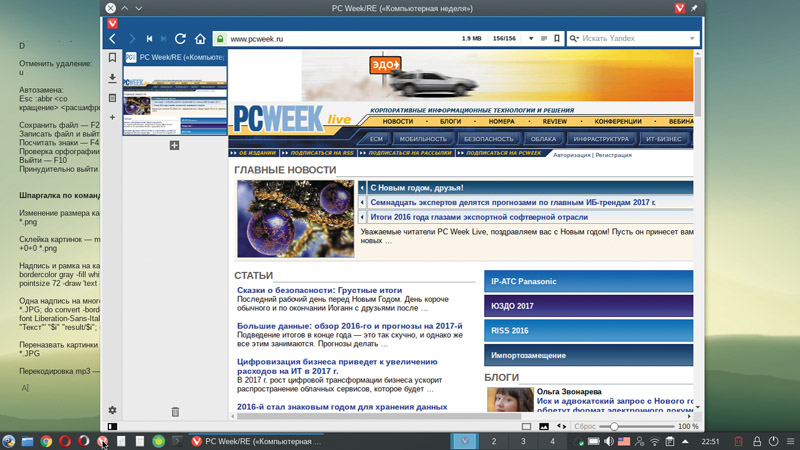
Task: Expand arrow beside Семнадцать экспертов headline
Action: pyautogui.click(x=362, y=203)
